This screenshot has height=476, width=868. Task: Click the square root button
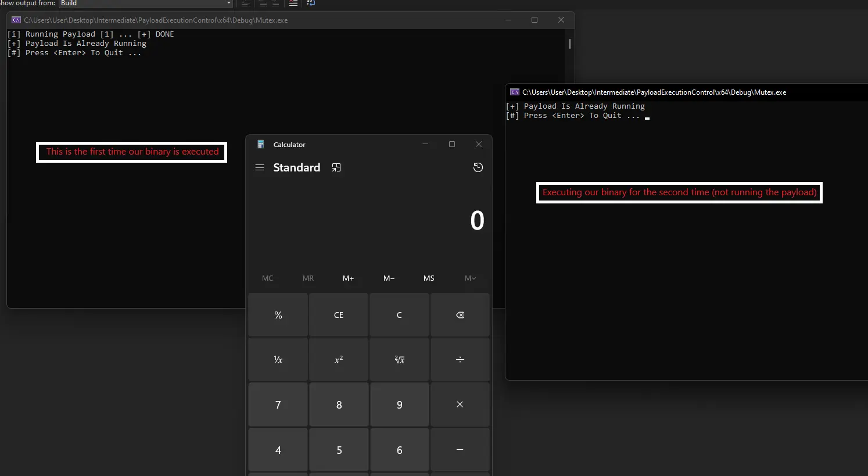[x=399, y=360]
